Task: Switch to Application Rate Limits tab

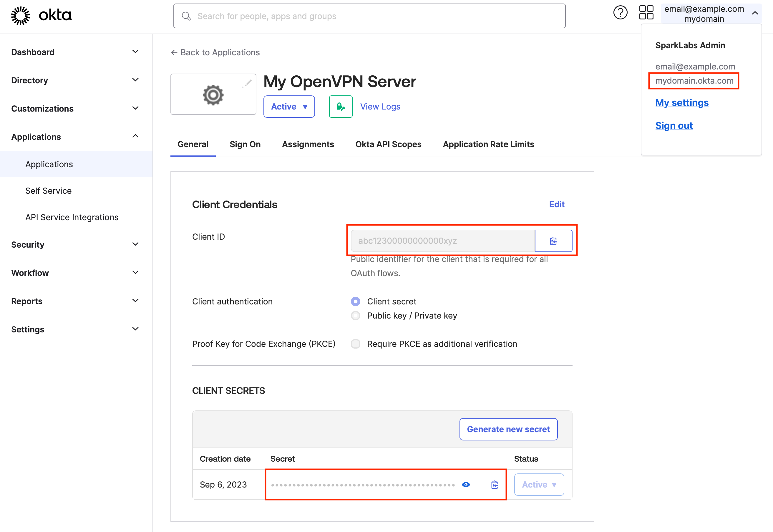Action: click(488, 144)
